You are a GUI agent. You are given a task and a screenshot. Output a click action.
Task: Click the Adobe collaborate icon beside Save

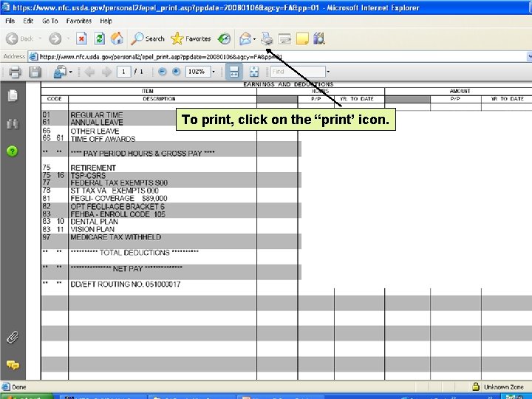60,72
